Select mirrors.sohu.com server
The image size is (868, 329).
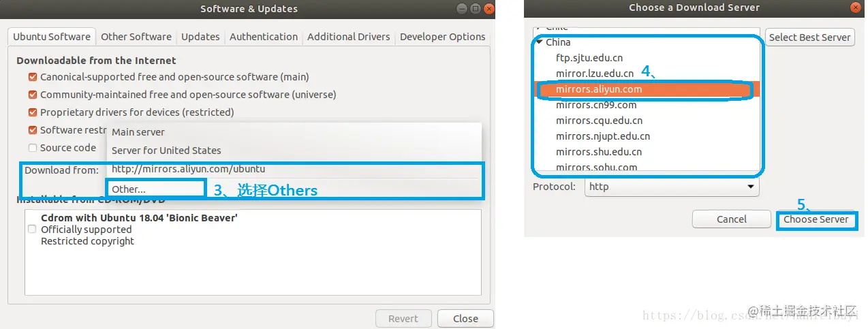pyautogui.click(x=597, y=167)
